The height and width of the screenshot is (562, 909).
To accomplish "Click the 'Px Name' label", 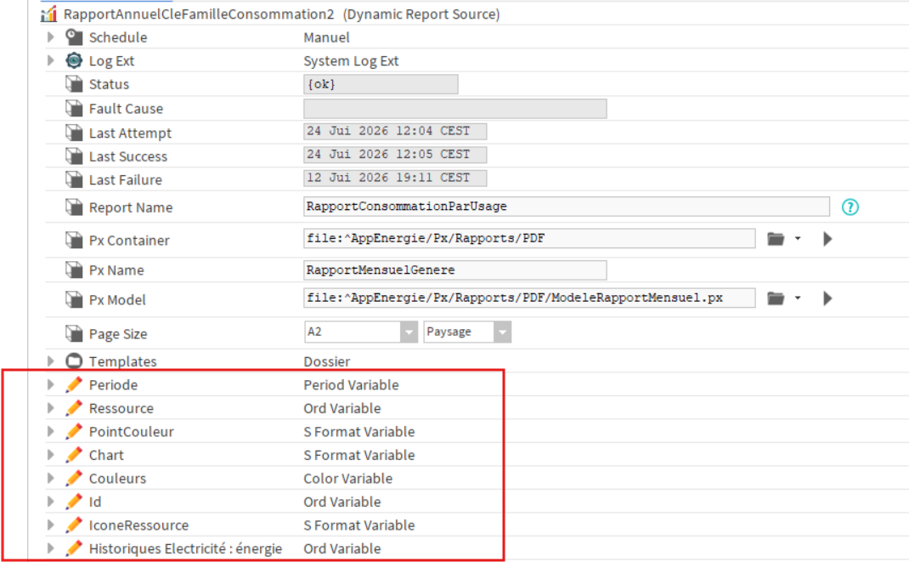I will 116,270.
